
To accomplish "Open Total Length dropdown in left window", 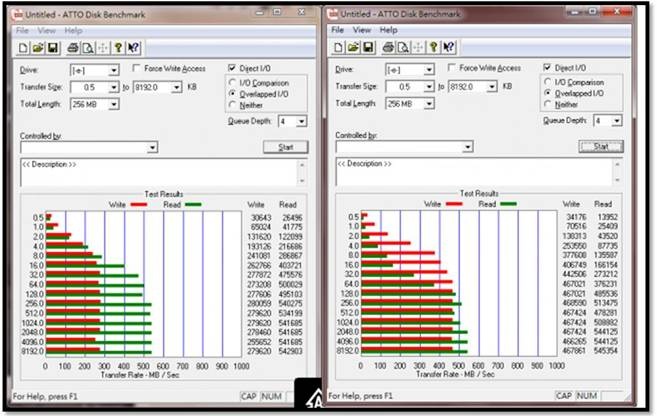I will point(114,104).
